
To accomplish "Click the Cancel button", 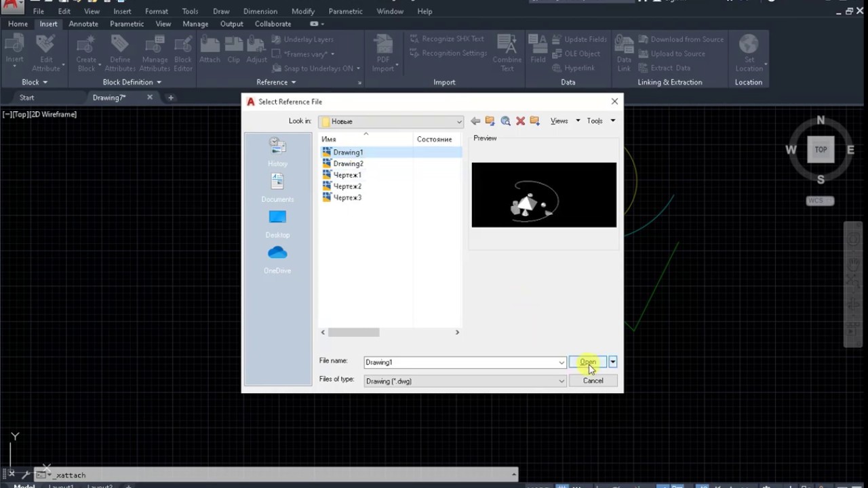I will pos(593,381).
